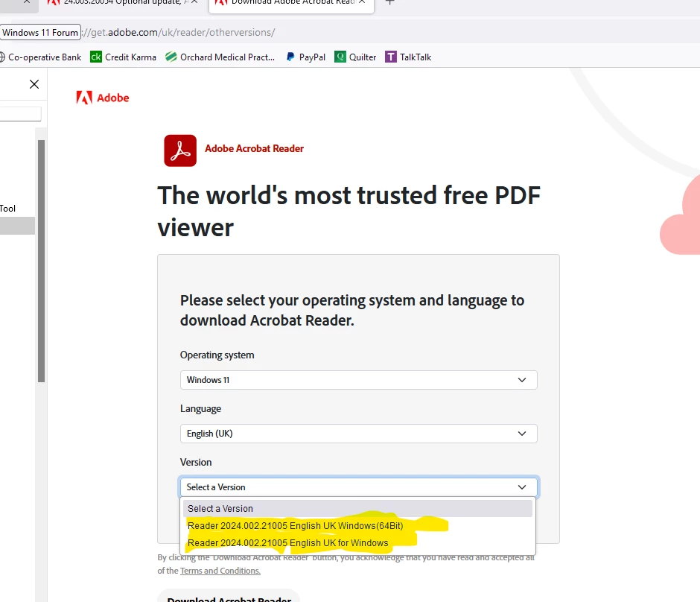This screenshot has width=700, height=602.
Task: Open Orchard Medical Practice bookmark
Action: tap(220, 57)
